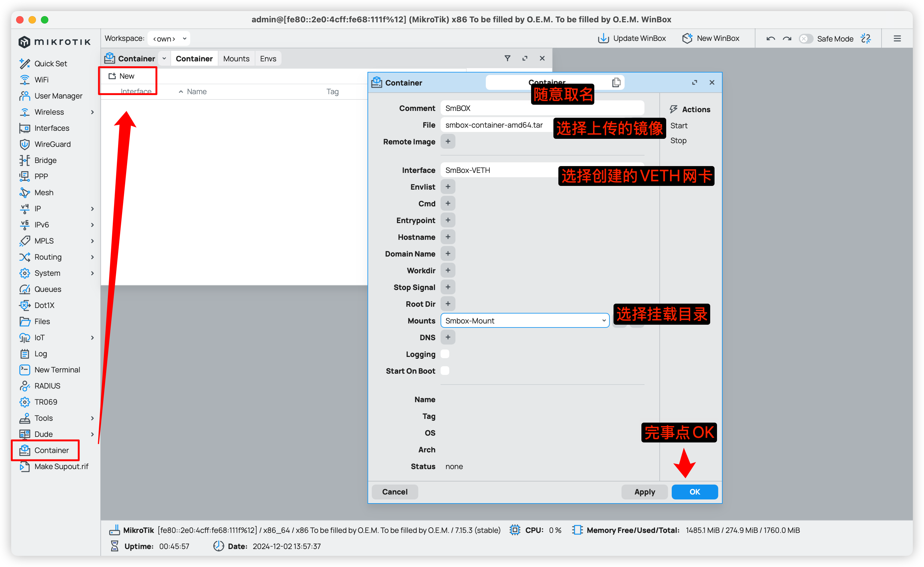Open the WiFi menu entry
This screenshot has height=567, width=924.
[x=41, y=80]
